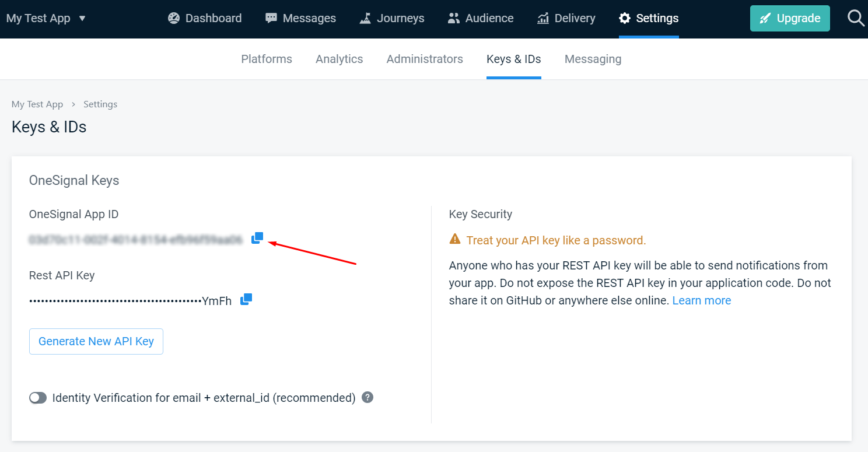Click the Settings gear icon
The height and width of the screenshot is (452, 868).
(625, 18)
